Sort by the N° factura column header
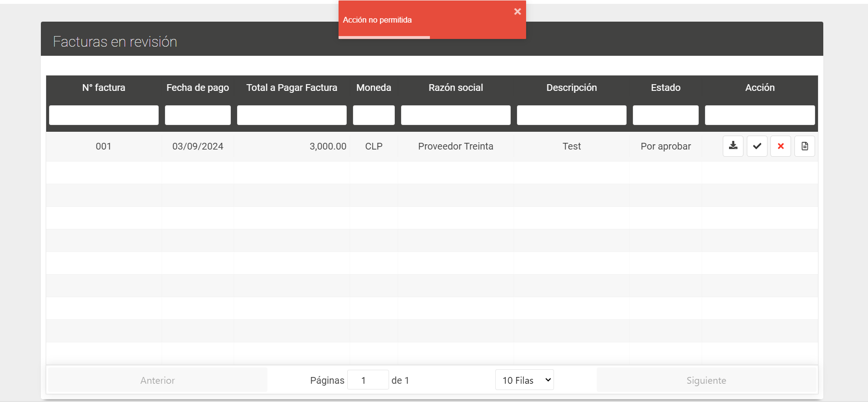Image resolution: width=868 pixels, height=402 pixels. [x=104, y=88]
